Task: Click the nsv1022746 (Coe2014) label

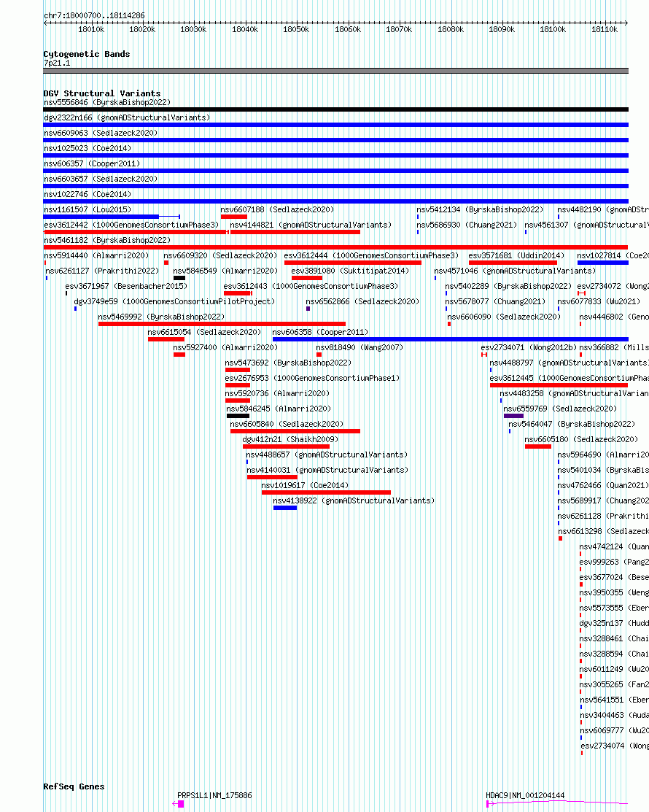Action: (88, 194)
